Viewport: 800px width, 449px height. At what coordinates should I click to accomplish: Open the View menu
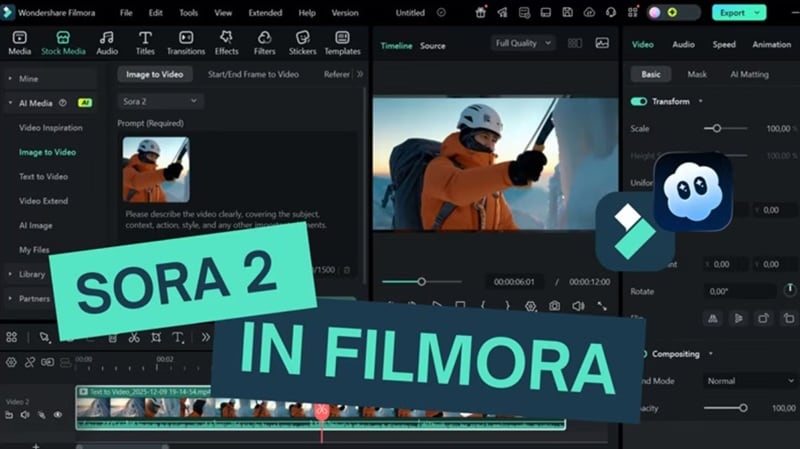(x=223, y=13)
